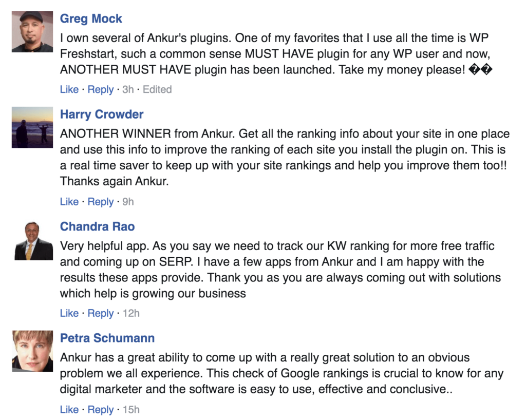Like Petra Schumann's comment

[69, 410]
